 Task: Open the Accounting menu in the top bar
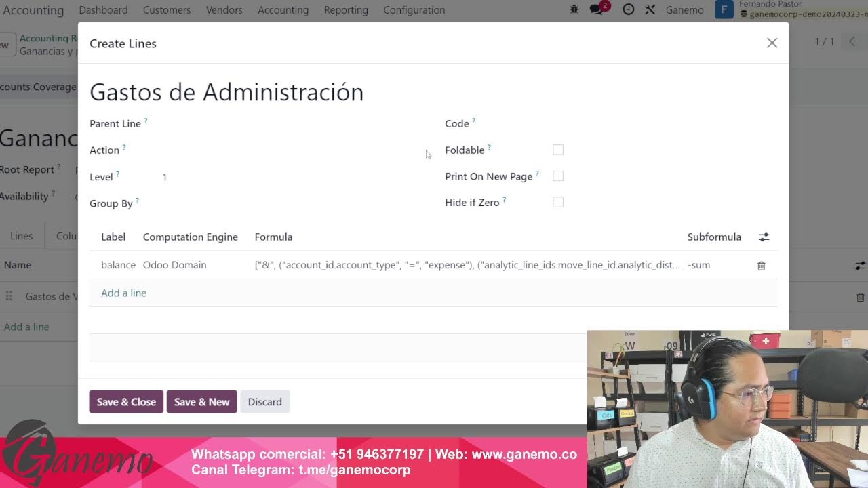pyautogui.click(x=283, y=10)
